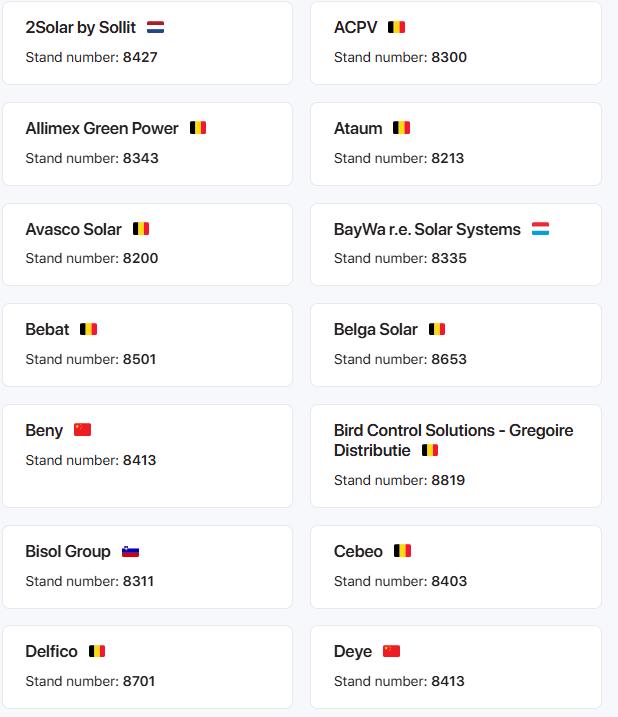This screenshot has height=717, width=618.
Task: Click the Belgian flag next to ACPV
Action: tap(397, 27)
